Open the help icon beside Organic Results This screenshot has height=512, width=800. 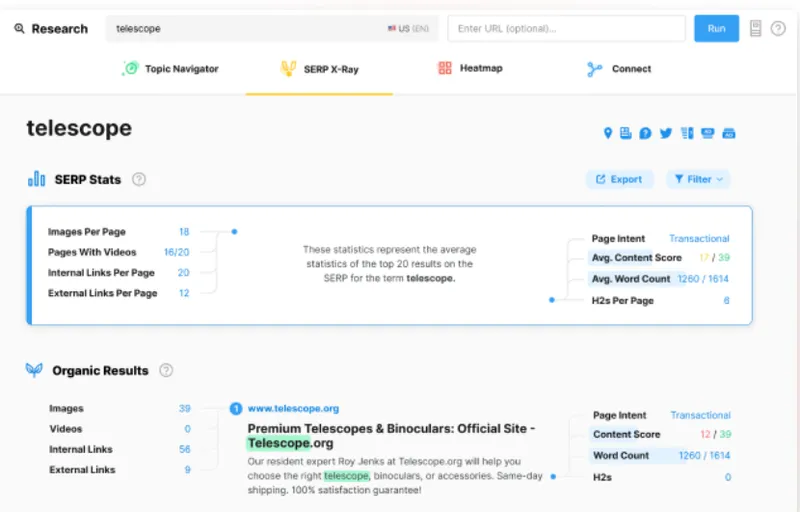pos(166,370)
